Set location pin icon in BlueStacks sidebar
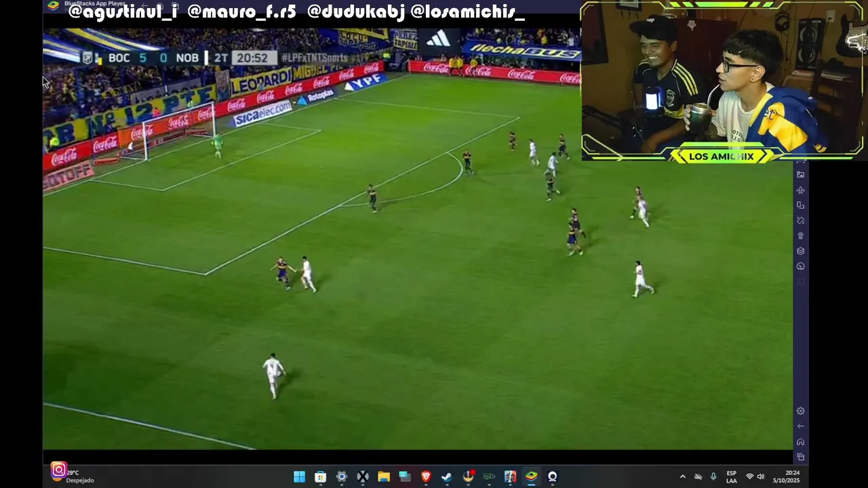Viewport: 868px width, 488px height. pos(800,236)
